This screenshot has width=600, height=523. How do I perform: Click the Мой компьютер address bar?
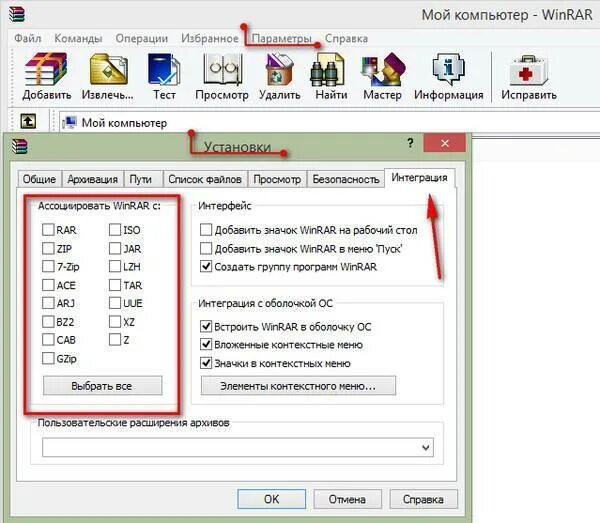tap(329, 122)
